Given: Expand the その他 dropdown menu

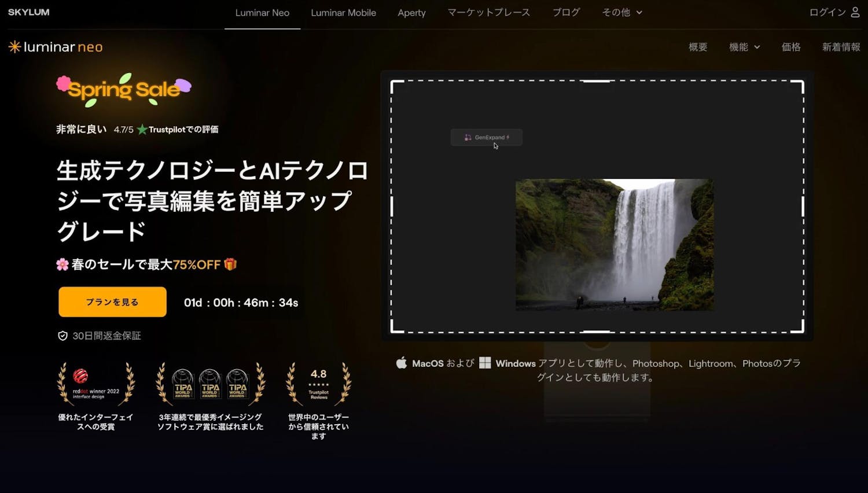Looking at the screenshot, I should (x=622, y=12).
